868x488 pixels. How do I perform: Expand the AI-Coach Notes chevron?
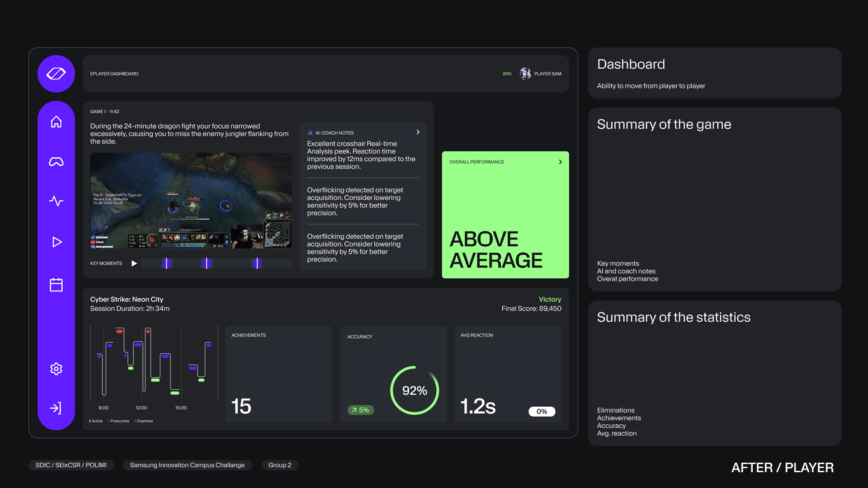pyautogui.click(x=418, y=132)
